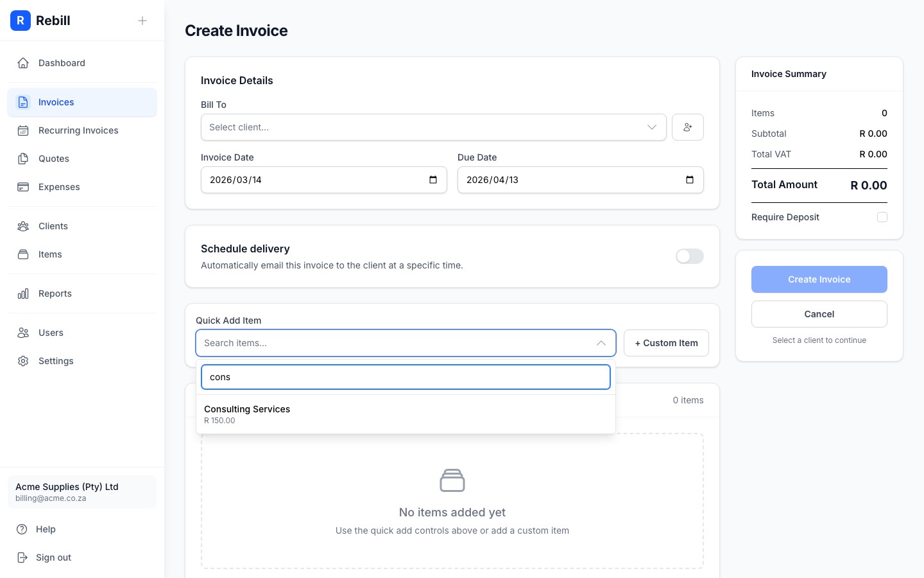Viewport: 924px width, 578px height.
Task: Click the plus icon in the sidebar header
Action: point(142,21)
